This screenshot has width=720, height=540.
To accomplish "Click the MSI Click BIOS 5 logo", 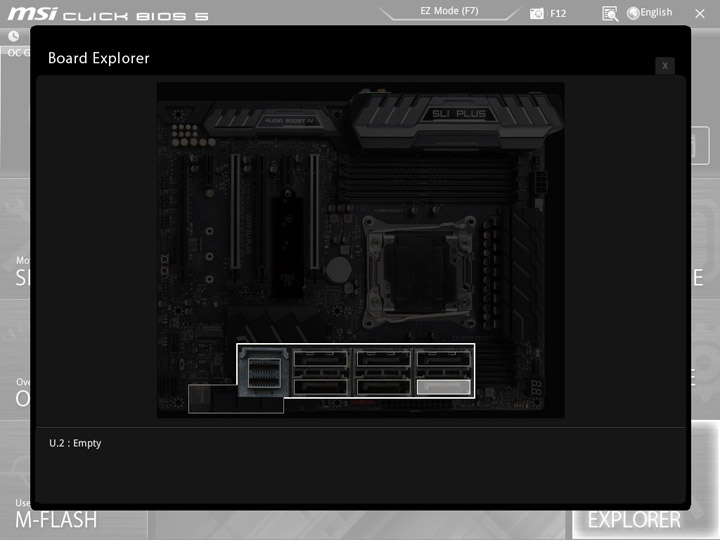I will 108,14.
